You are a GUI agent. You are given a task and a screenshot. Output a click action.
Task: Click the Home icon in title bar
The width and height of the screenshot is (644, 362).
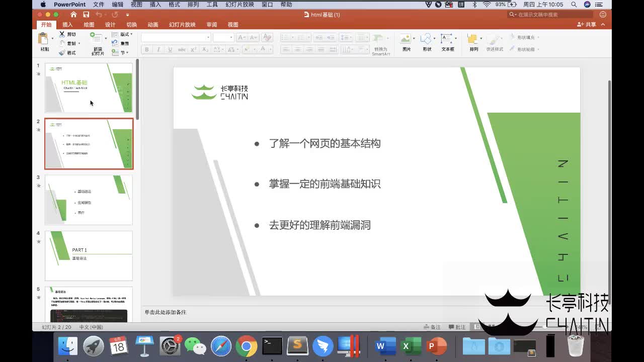coord(74,15)
